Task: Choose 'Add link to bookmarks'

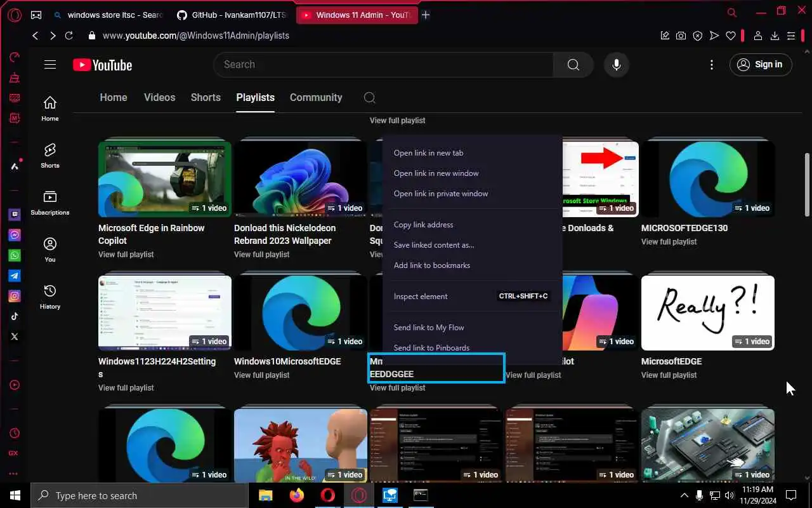Action: [473, 265]
